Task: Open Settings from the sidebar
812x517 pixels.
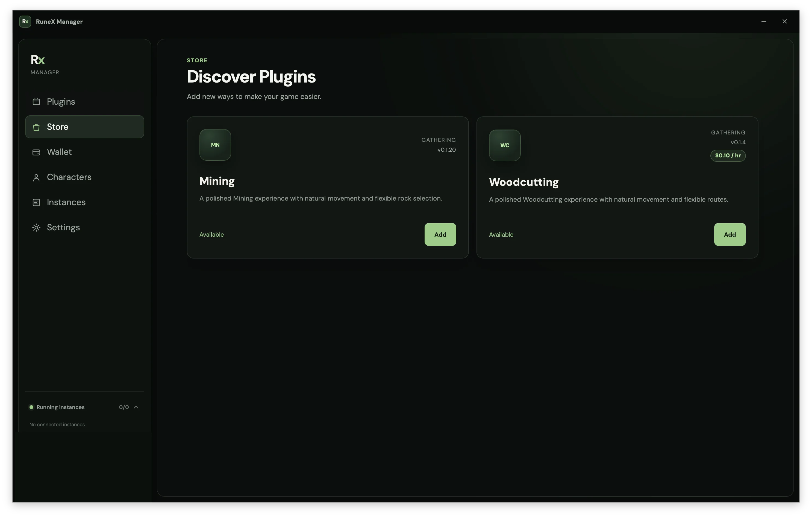Action: click(x=85, y=228)
